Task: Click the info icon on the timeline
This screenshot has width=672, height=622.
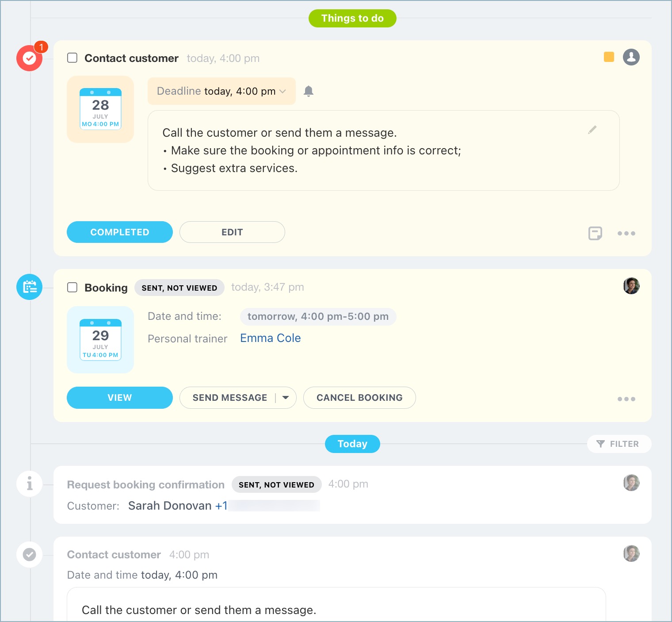Action: 29,484
